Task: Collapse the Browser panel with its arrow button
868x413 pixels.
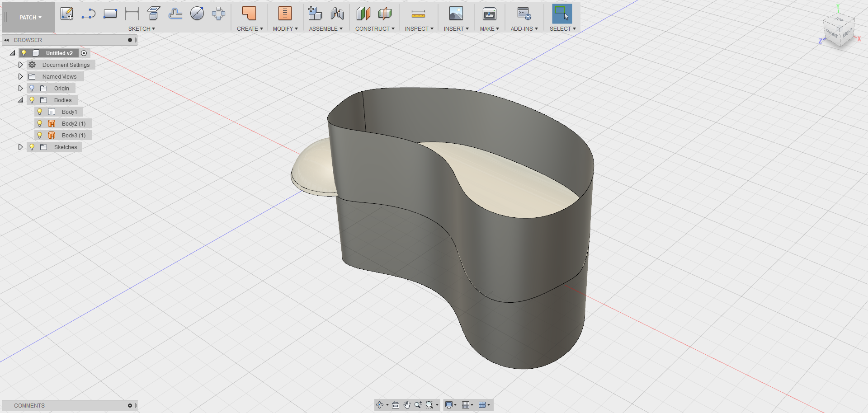Action: pos(6,40)
